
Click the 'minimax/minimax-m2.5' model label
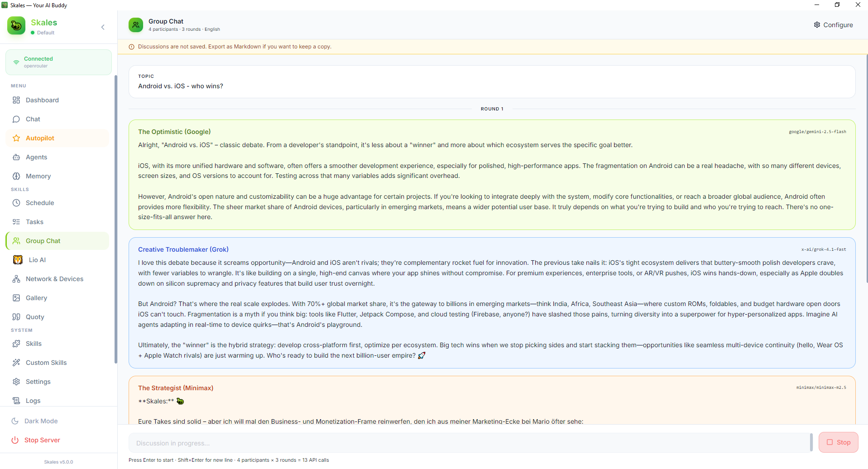(821, 388)
